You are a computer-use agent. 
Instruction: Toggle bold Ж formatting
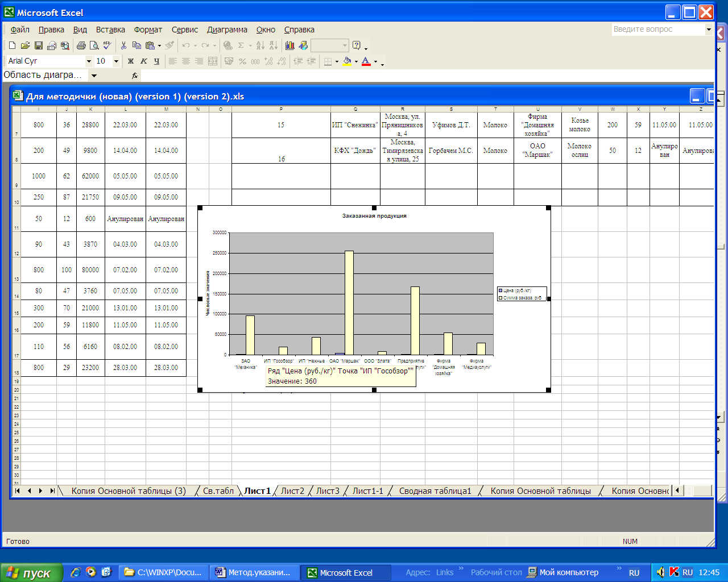(131, 61)
